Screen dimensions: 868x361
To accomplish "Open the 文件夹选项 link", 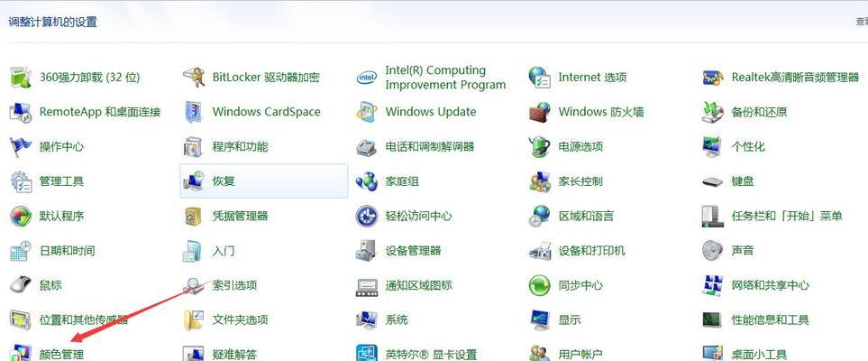I will point(241,320).
